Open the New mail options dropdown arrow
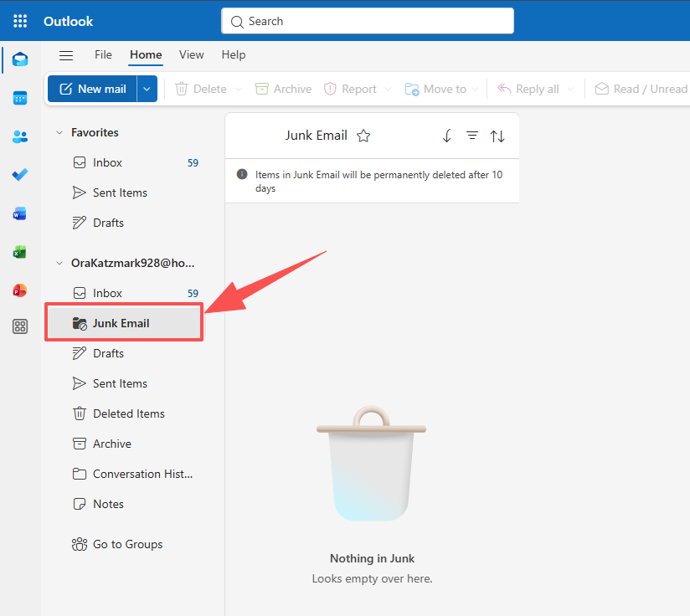The height and width of the screenshot is (616, 690). point(147,89)
